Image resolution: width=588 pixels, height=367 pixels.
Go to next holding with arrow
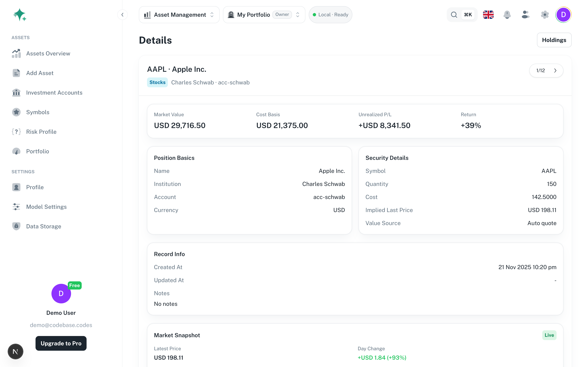pos(555,71)
